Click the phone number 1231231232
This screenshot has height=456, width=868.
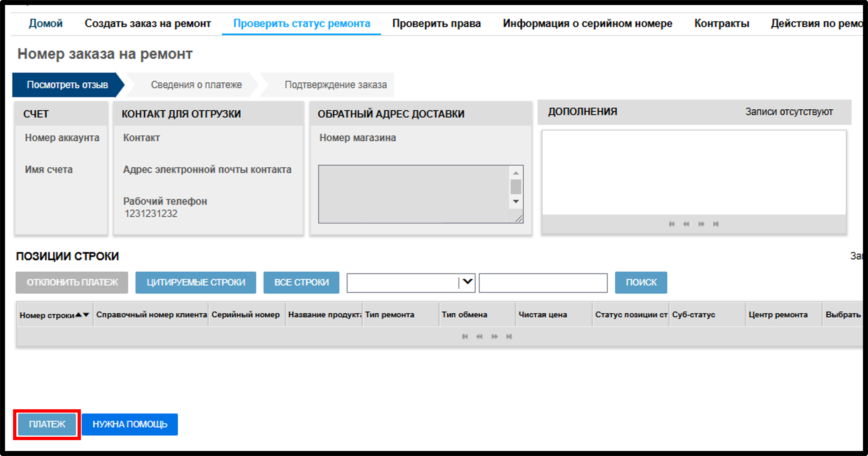coord(151,213)
